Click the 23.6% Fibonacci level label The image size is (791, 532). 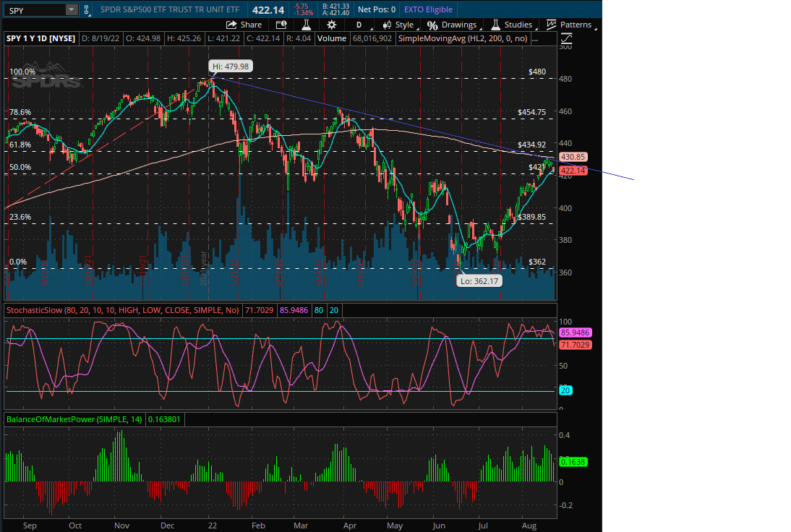pos(20,217)
